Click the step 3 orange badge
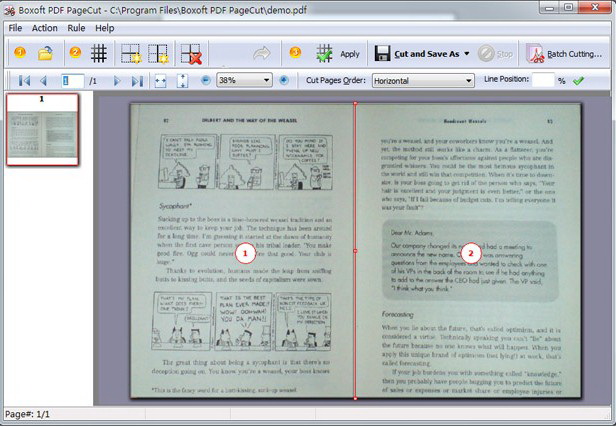 click(x=295, y=52)
